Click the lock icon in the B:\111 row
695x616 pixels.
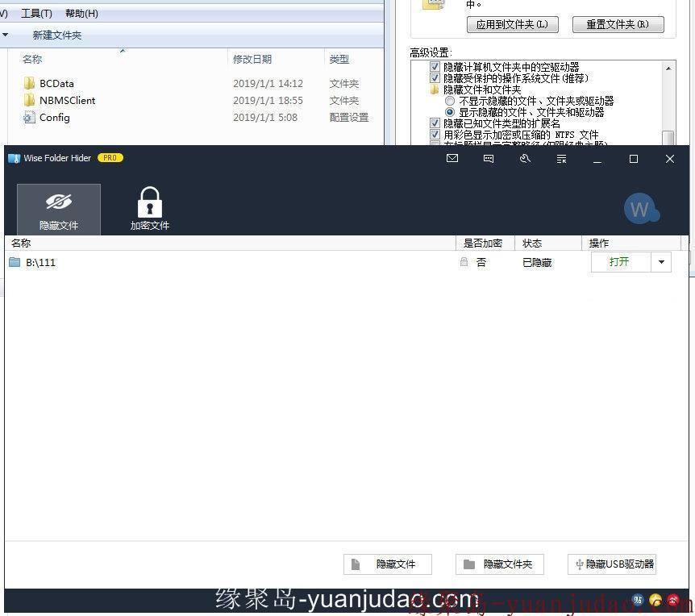[x=464, y=262]
